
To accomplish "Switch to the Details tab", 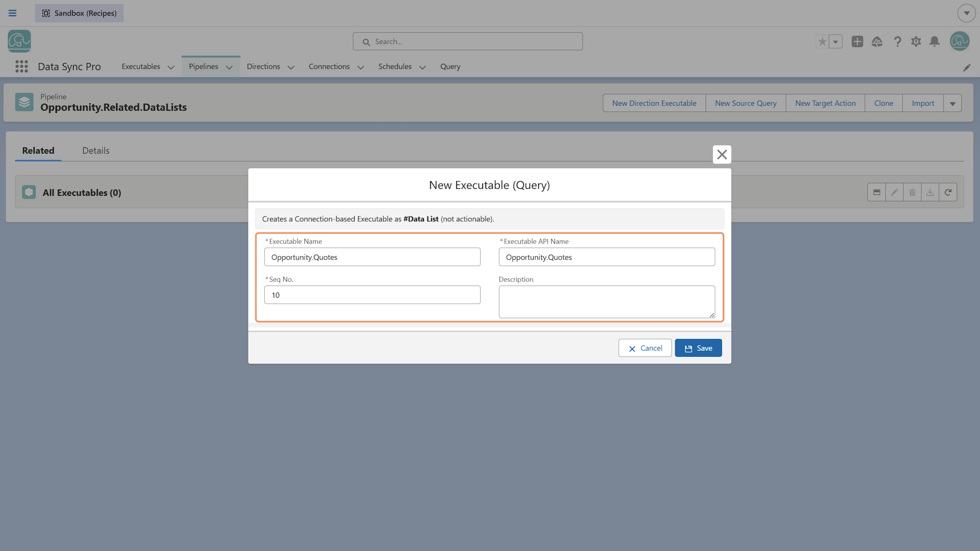I will (x=96, y=151).
